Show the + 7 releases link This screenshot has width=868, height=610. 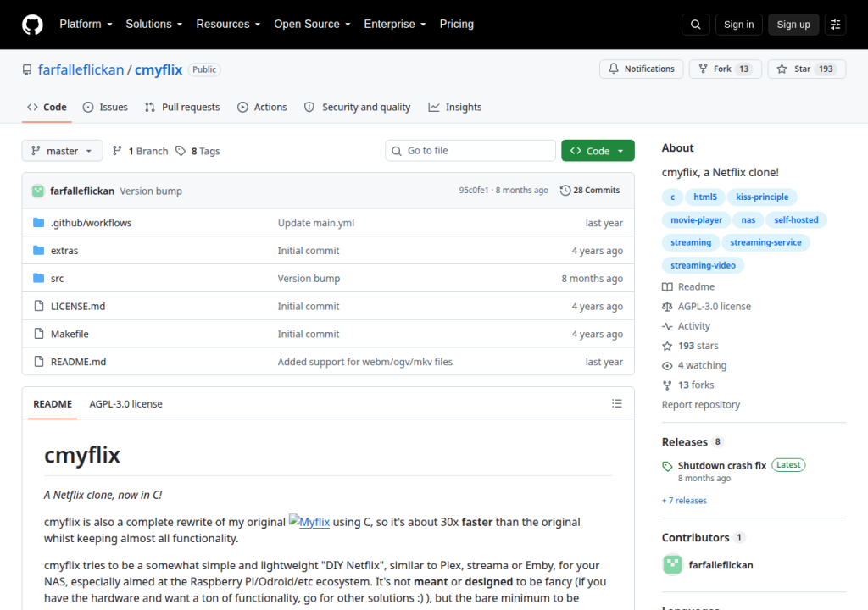684,501
